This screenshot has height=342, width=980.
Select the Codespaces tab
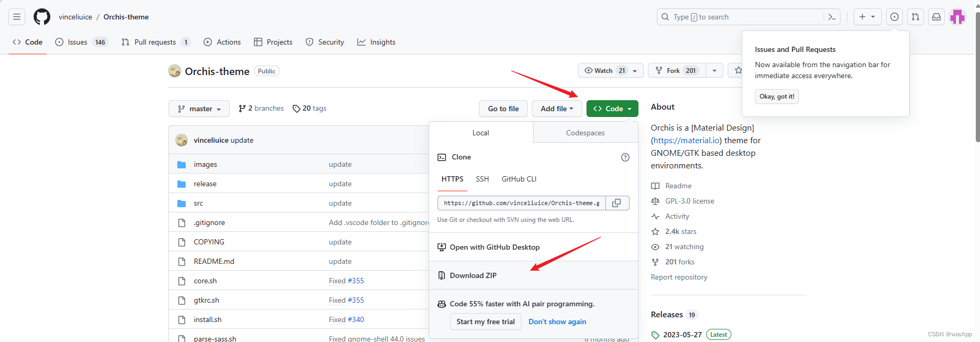585,133
